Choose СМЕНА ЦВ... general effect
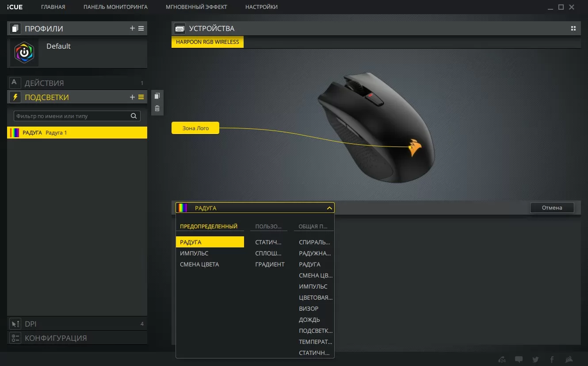The image size is (588, 366). tap(315, 275)
